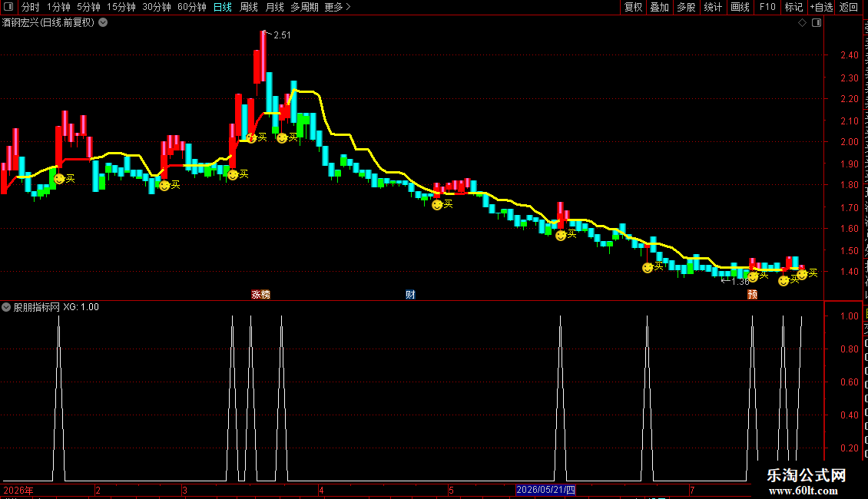Toggle the right side panel icon

[x=817, y=23]
